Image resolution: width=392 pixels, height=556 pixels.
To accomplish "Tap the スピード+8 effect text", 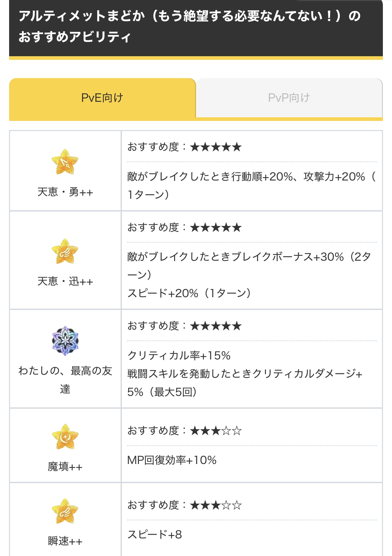I will click(x=154, y=535).
